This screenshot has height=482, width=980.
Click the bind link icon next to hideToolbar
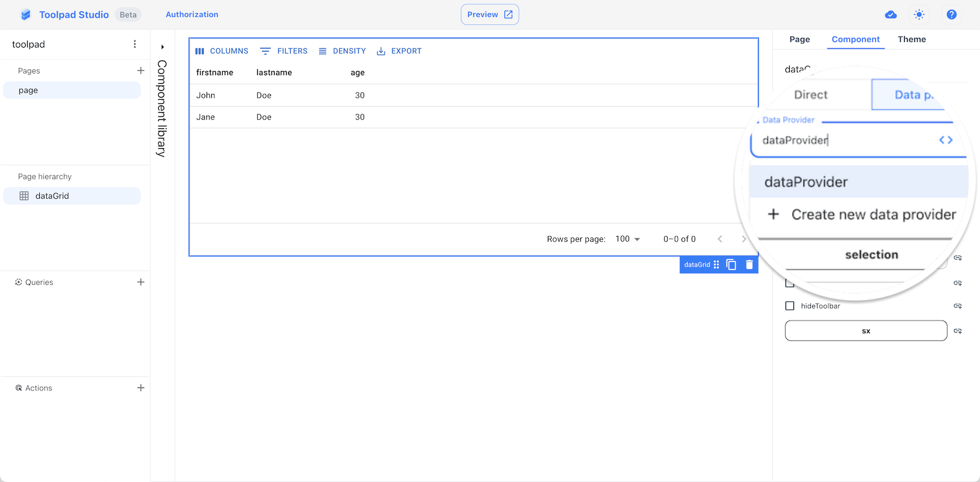(958, 306)
